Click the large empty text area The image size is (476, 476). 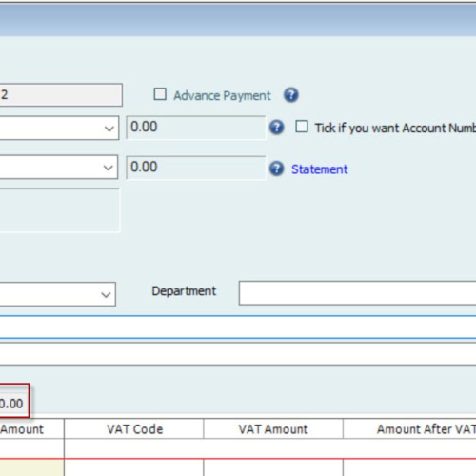[x=59, y=210]
